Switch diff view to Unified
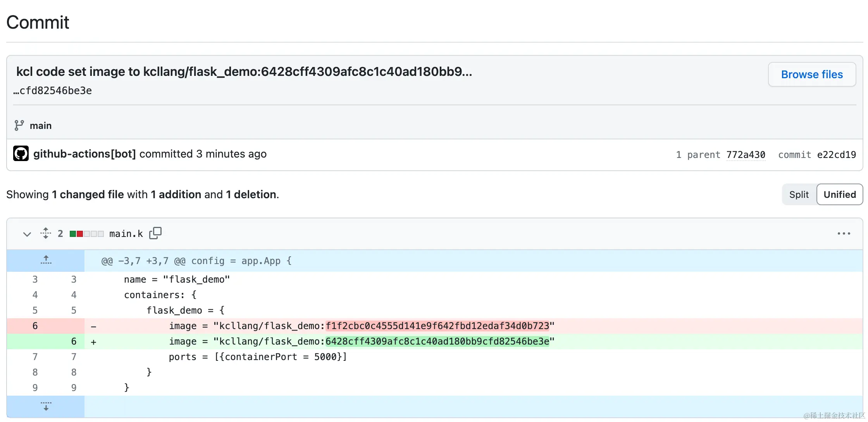This screenshot has height=422, width=868. [x=840, y=194]
